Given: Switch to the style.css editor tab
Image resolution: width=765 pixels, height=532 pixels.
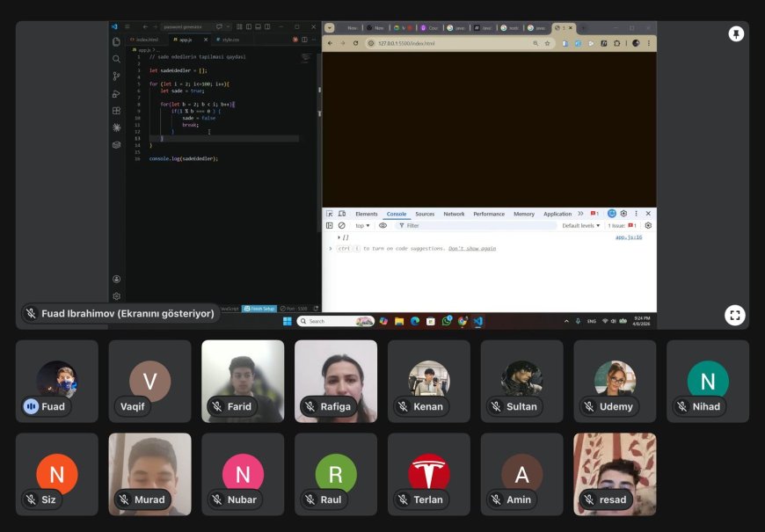Looking at the screenshot, I should (228, 40).
